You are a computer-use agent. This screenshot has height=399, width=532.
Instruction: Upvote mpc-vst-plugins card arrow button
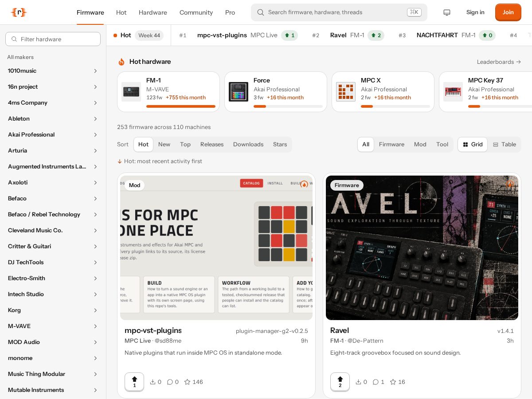[x=134, y=382]
